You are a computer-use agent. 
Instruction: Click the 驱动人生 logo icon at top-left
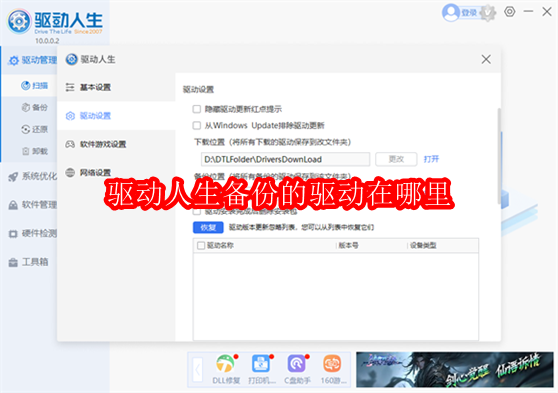coord(19,21)
